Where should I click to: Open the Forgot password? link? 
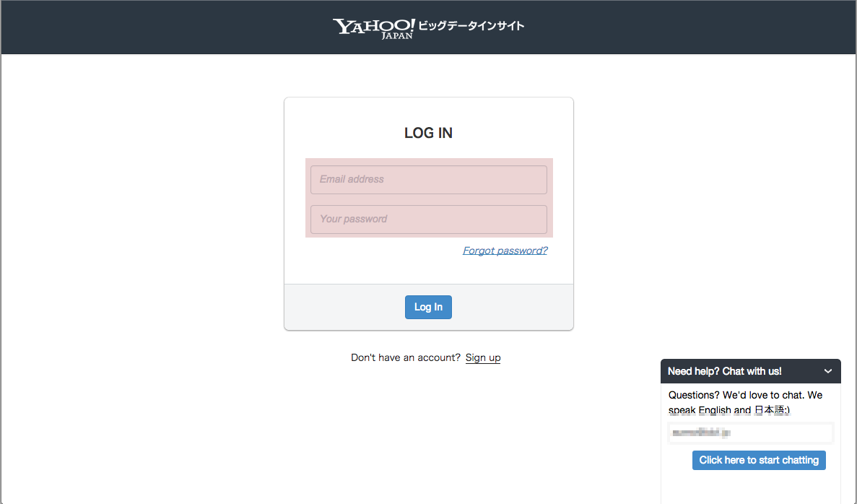tap(505, 251)
